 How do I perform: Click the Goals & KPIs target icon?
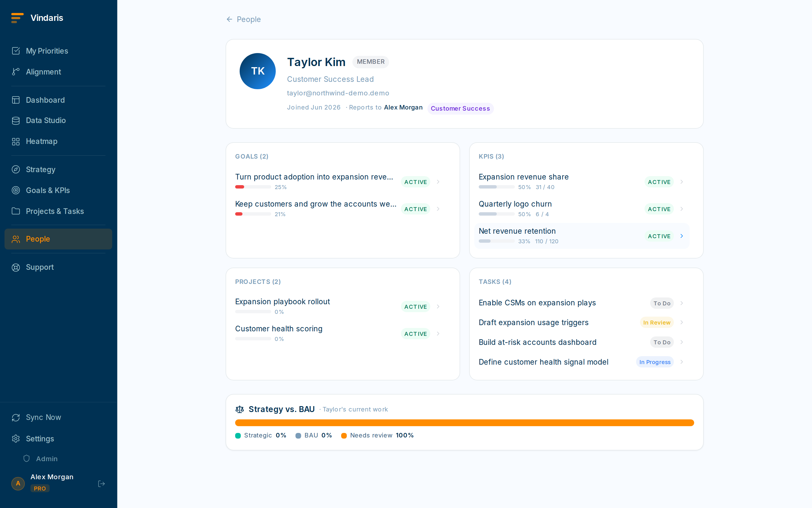point(16,190)
